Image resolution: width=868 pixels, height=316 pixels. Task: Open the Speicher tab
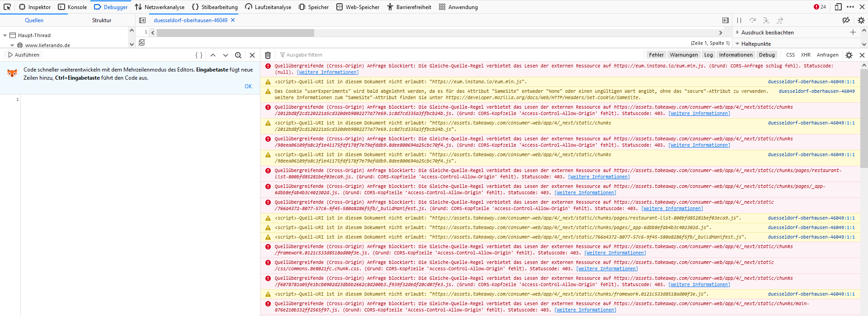pos(314,7)
